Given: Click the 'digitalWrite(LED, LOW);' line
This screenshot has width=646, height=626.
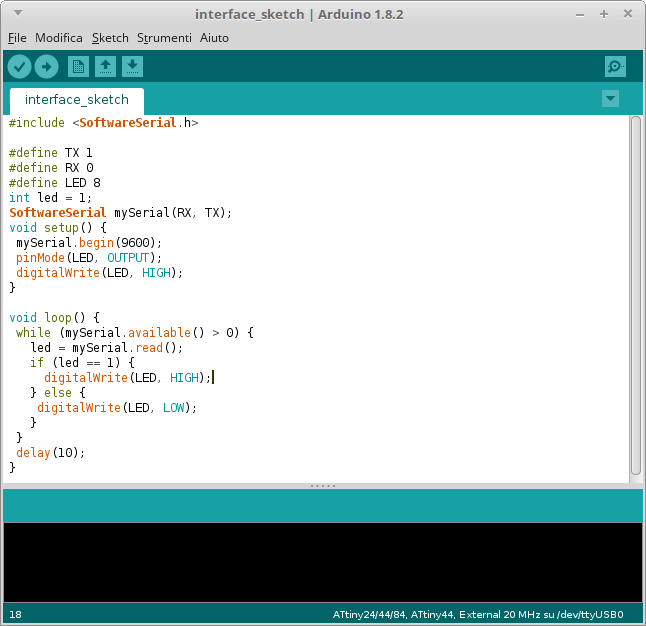Looking at the screenshot, I should point(117,408).
